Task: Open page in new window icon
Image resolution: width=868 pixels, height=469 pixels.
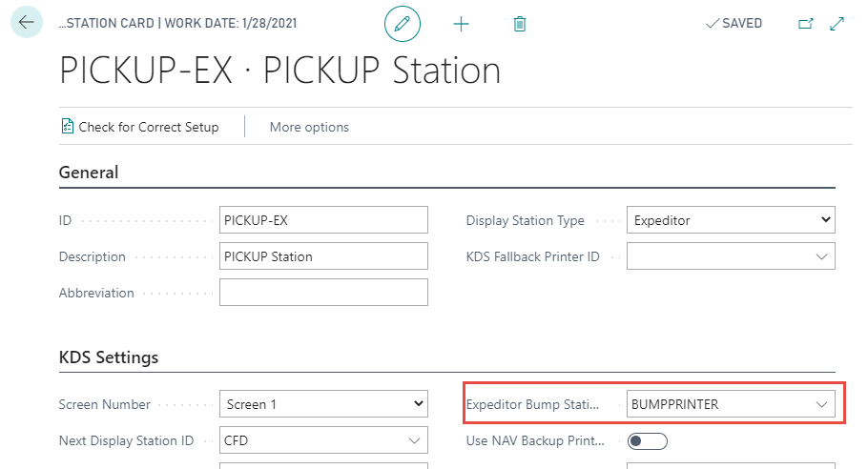Action: 805,24
